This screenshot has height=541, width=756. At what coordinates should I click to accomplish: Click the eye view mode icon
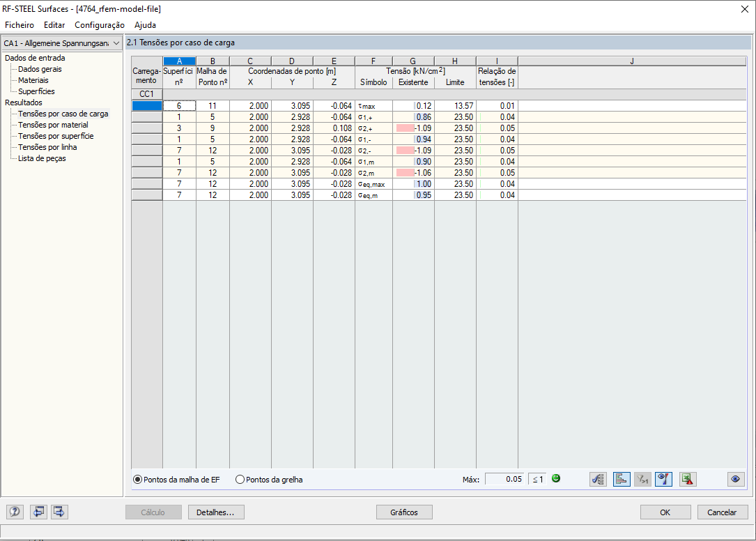(735, 479)
